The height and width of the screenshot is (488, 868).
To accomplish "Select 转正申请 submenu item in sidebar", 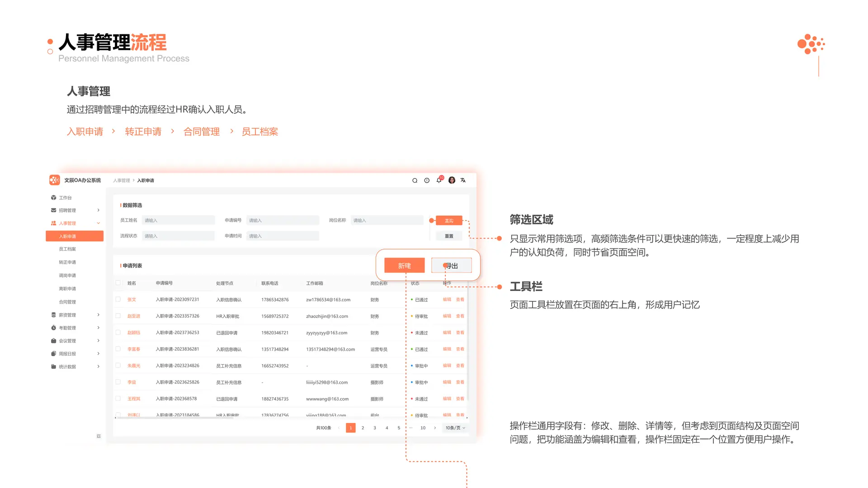I will click(67, 262).
